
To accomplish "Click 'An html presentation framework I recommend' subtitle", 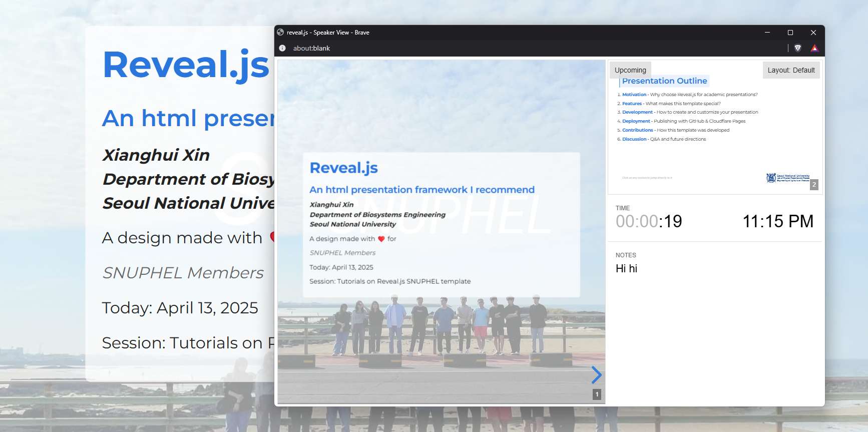I will tap(422, 190).
